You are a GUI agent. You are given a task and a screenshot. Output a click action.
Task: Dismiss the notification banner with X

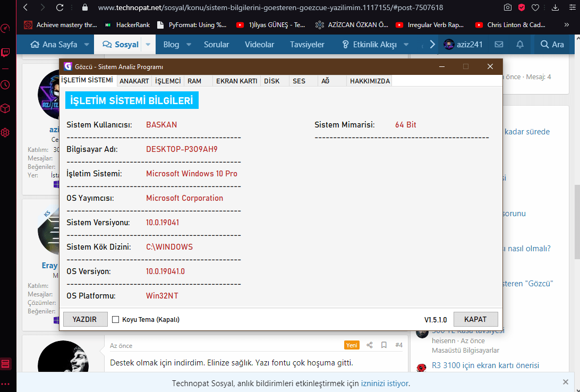click(x=566, y=382)
